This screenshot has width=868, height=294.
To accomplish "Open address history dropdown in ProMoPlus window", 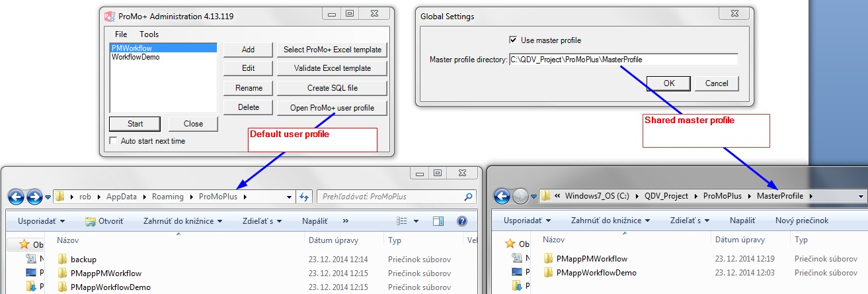I will tap(290, 197).
